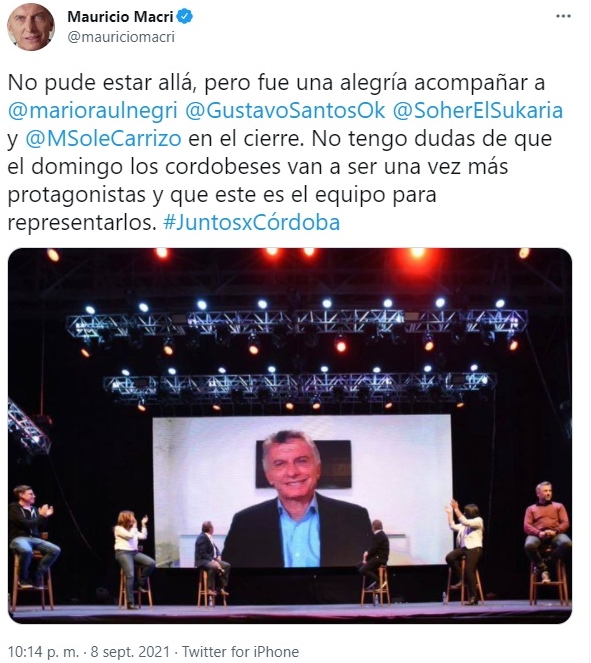Click the Mauricio Macri display name
Image resolution: width=591 pixels, height=663 pixels.
(x=120, y=16)
